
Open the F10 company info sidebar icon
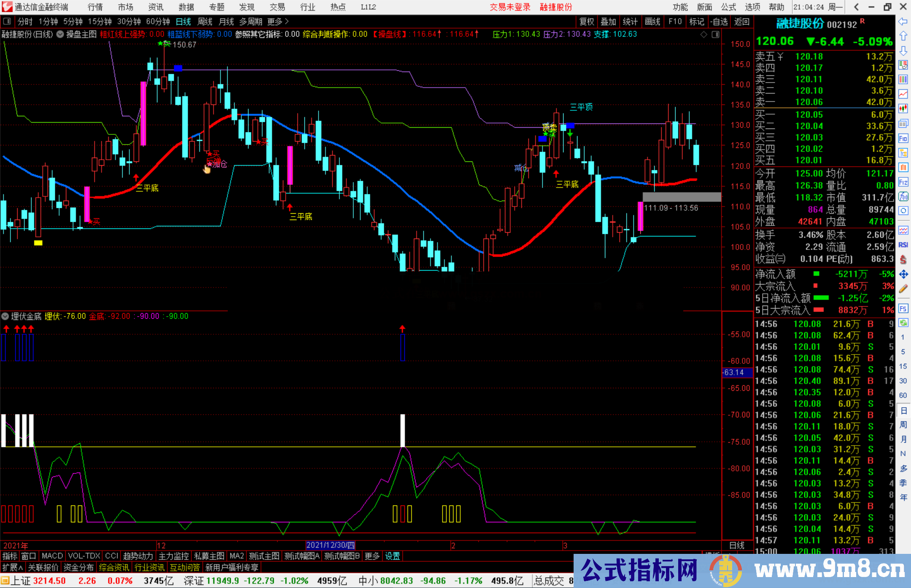(903, 138)
